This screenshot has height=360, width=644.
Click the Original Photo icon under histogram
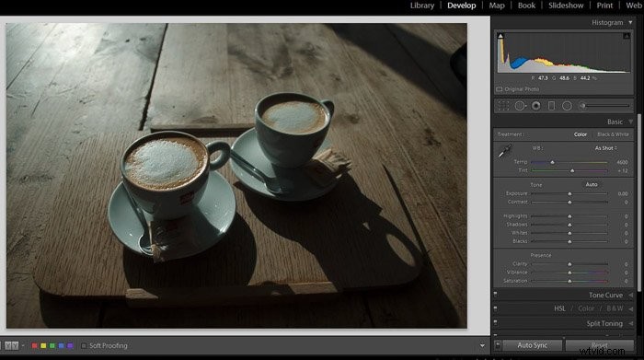[x=500, y=89]
